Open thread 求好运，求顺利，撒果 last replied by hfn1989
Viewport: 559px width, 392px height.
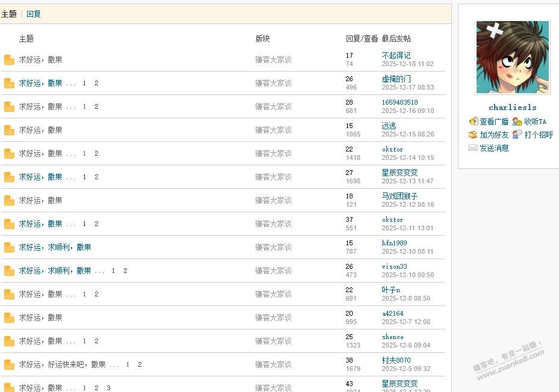click(55, 247)
